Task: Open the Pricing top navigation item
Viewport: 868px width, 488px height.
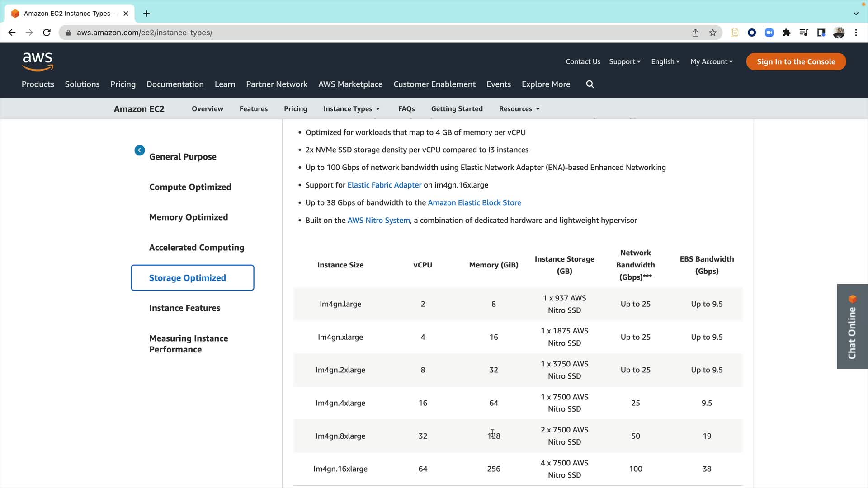Action: coord(123,84)
